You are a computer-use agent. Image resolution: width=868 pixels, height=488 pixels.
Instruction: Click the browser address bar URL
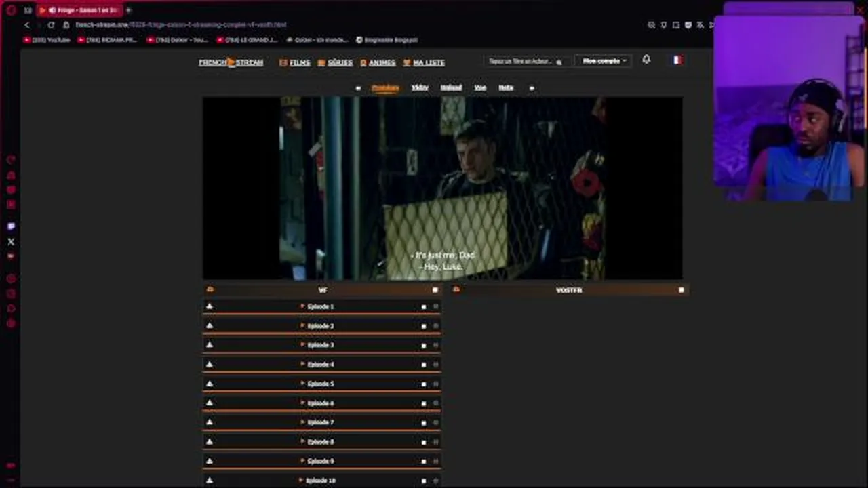[181, 25]
